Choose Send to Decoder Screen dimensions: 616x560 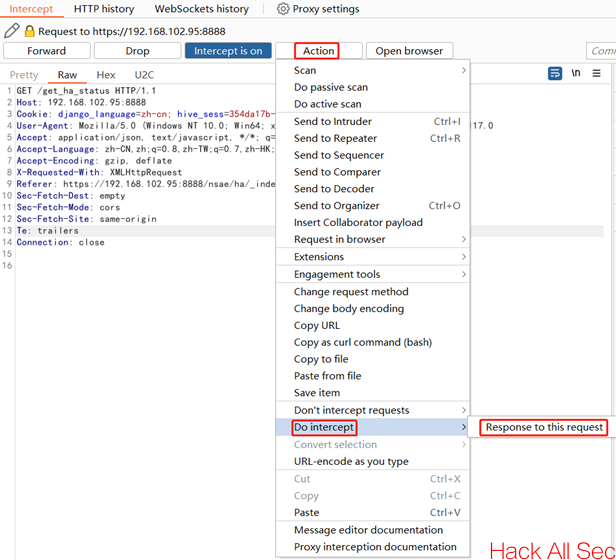[373, 189]
